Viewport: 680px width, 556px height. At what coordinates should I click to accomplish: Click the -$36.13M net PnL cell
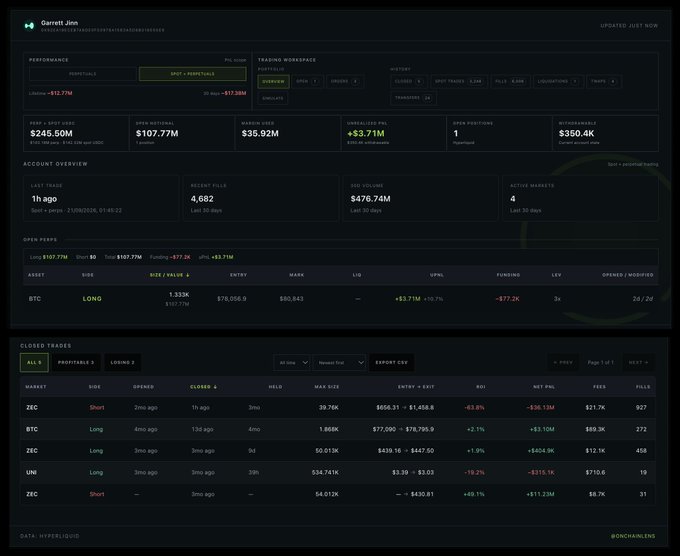[540, 408]
